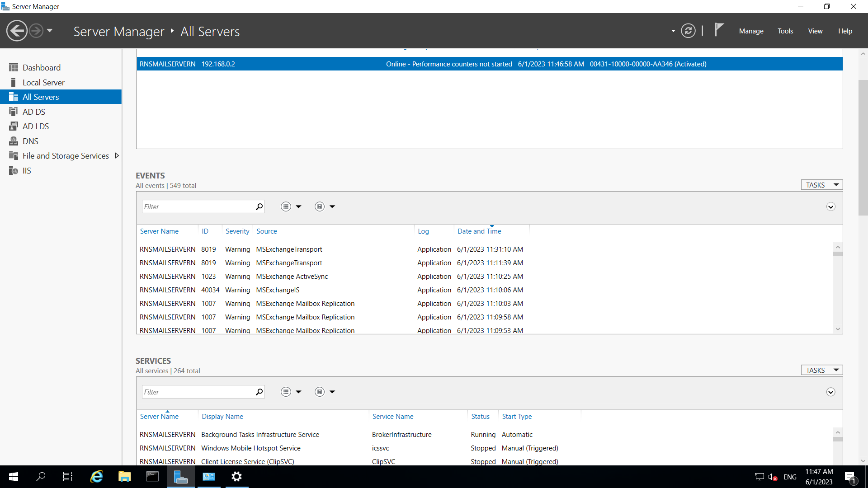Select All Servers in the sidebar
This screenshot has width=868, height=488.
point(61,97)
